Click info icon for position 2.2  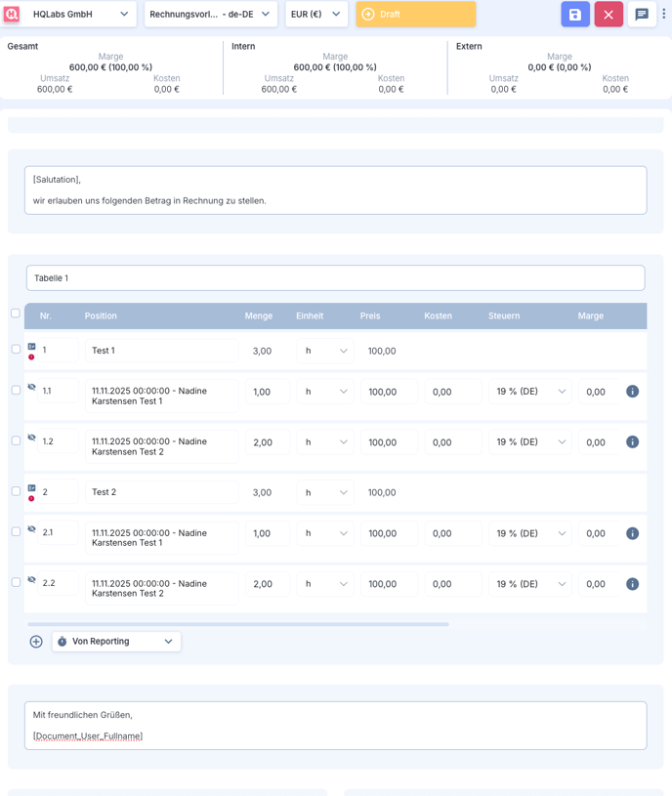tap(632, 584)
